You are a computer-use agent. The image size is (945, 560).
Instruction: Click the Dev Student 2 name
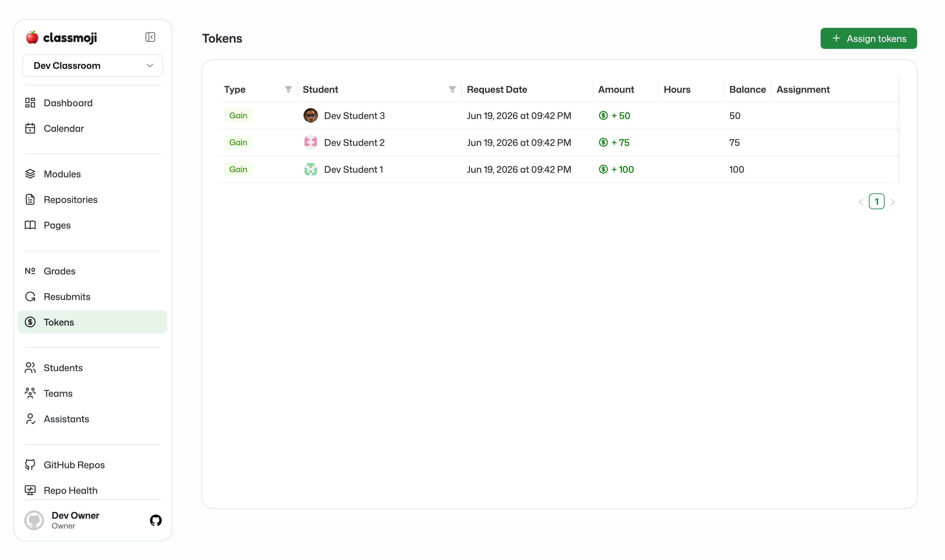tap(354, 143)
